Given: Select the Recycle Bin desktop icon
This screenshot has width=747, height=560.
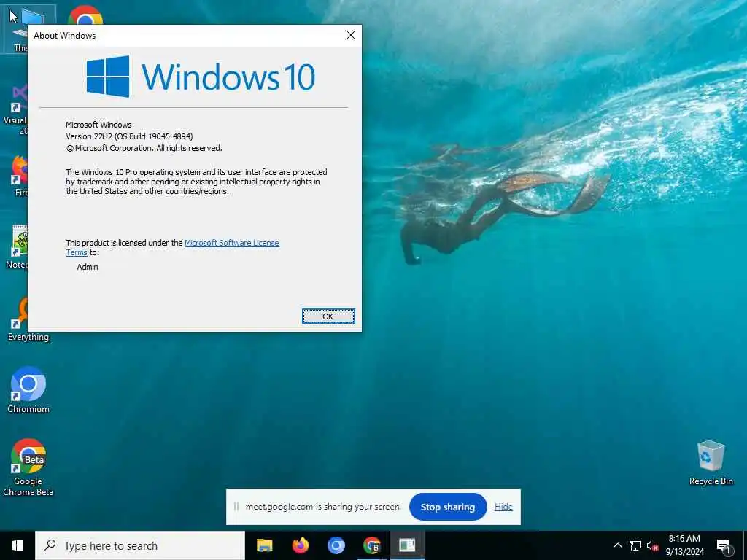Looking at the screenshot, I should (711, 463).
